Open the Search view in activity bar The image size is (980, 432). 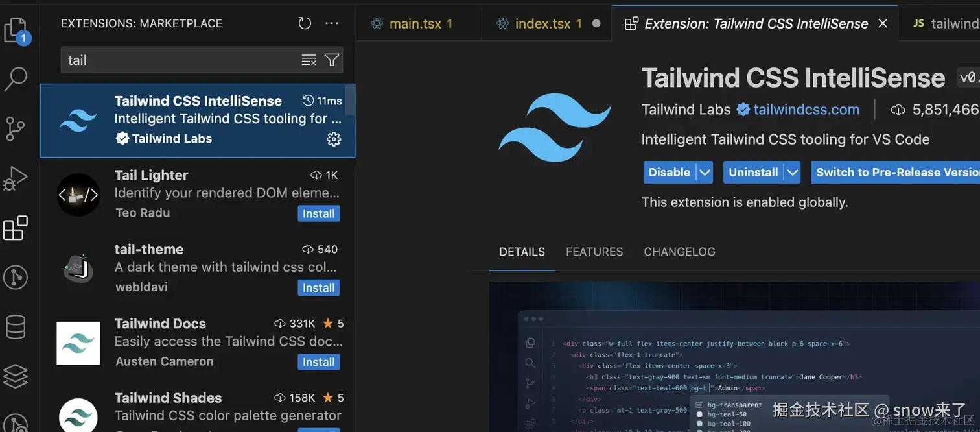click(x=16, y=79)
